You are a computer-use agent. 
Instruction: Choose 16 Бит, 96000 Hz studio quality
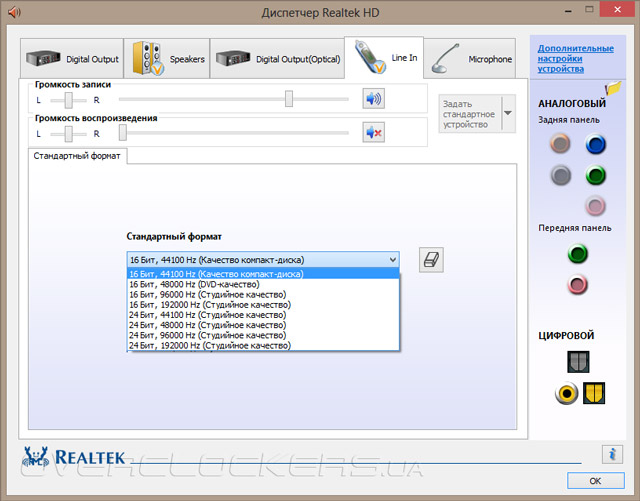(x=263, y=294)
